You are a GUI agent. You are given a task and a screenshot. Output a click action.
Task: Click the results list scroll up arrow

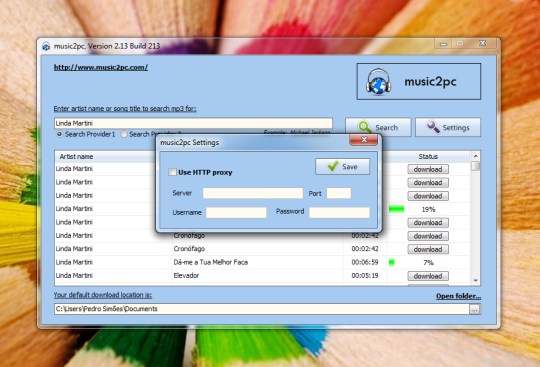click(x=476, y=156)
